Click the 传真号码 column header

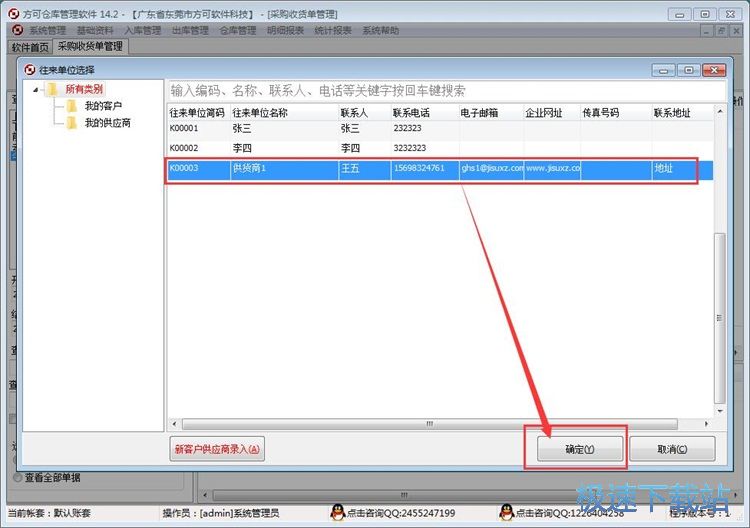pyautogui.click(x=616, y=113)
